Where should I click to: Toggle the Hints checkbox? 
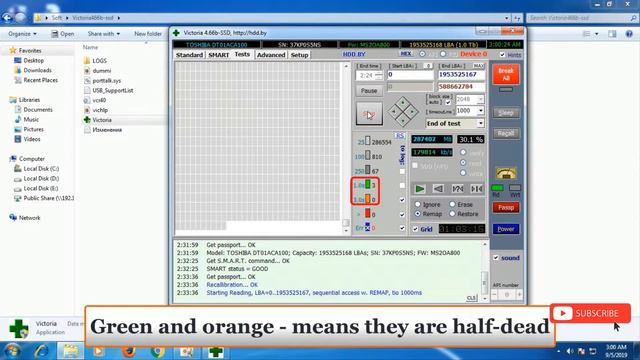[x=502, y=54]
